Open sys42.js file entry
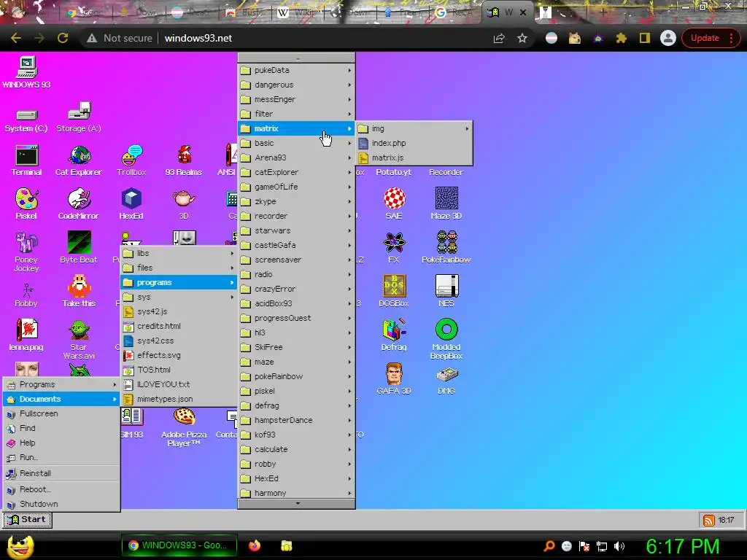The width and height of the screenshot is (747, 560). [179, 312]
